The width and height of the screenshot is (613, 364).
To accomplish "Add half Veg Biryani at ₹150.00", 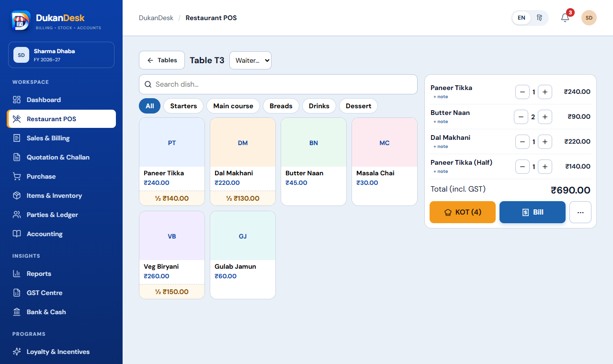I will pyautogui.click(x=172, y=292).
